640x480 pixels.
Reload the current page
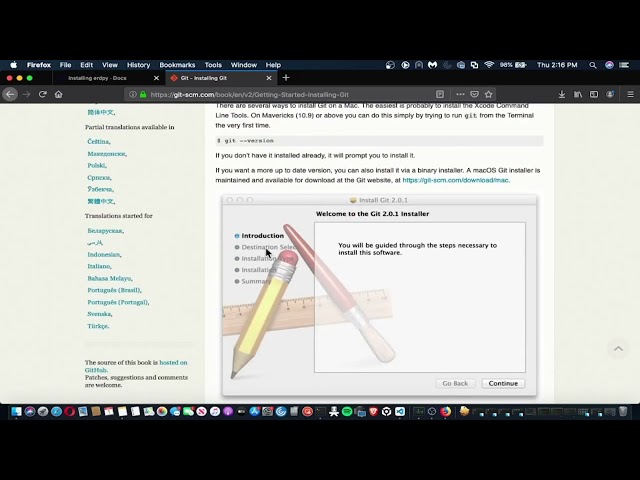(42, 94)
